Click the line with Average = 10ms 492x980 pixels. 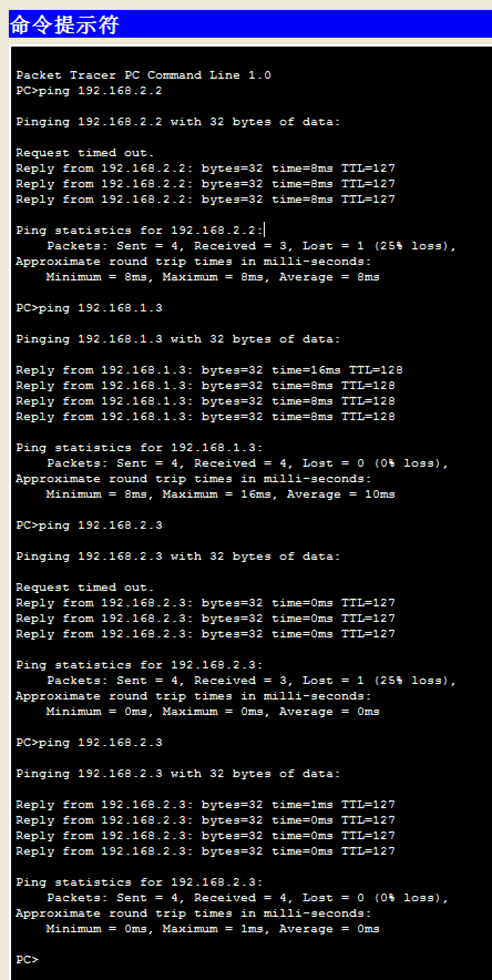[220, 494]
